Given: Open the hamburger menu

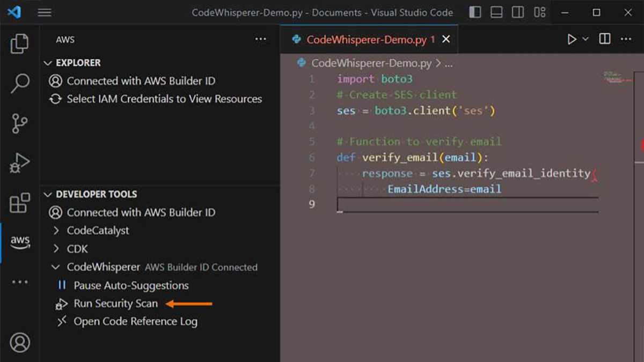Looking at the screenshot, I should [45, 12].
